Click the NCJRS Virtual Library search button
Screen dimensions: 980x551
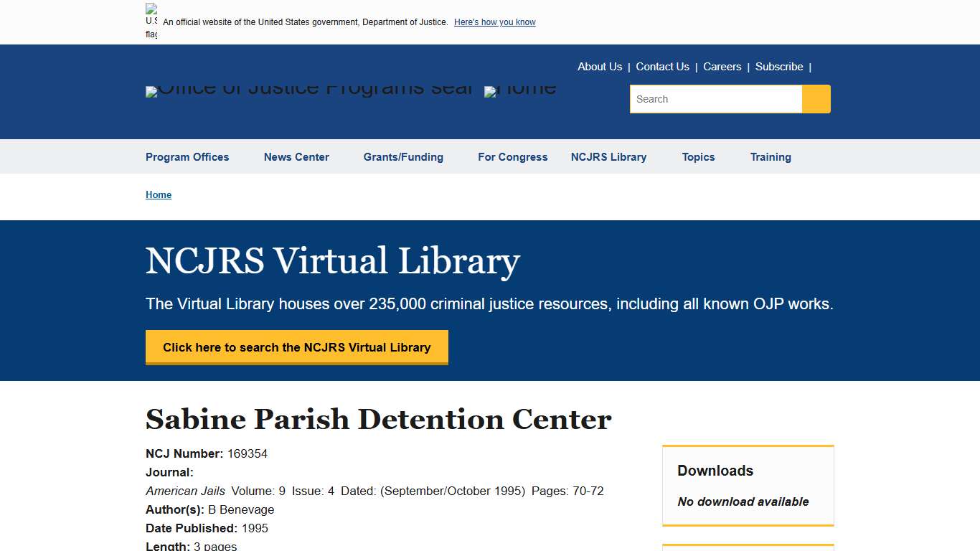pos(296,347)
